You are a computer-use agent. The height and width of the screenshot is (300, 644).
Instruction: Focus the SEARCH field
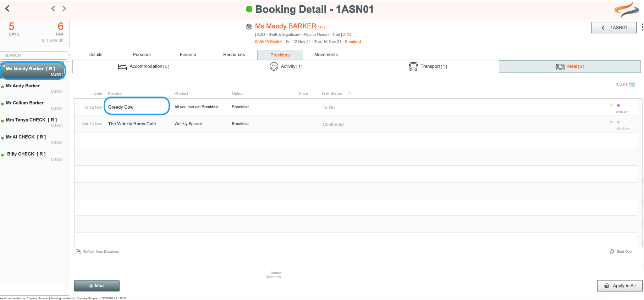tap(34, 55)
